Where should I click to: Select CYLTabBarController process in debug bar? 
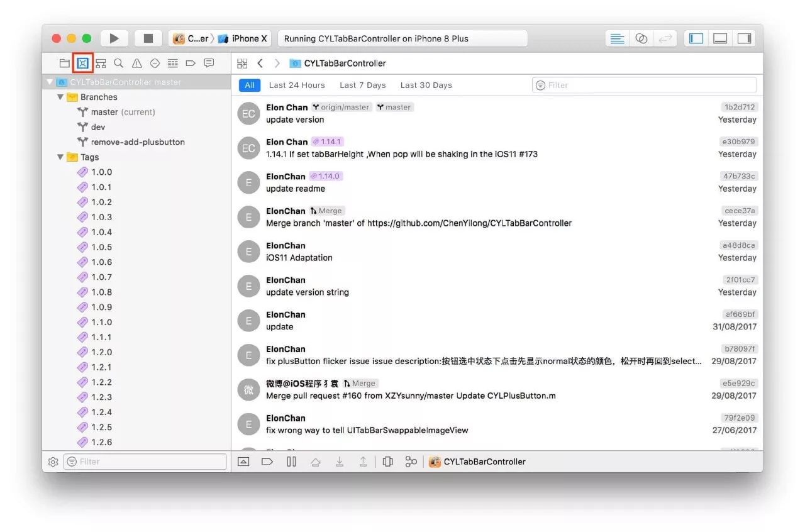(477, 462)
